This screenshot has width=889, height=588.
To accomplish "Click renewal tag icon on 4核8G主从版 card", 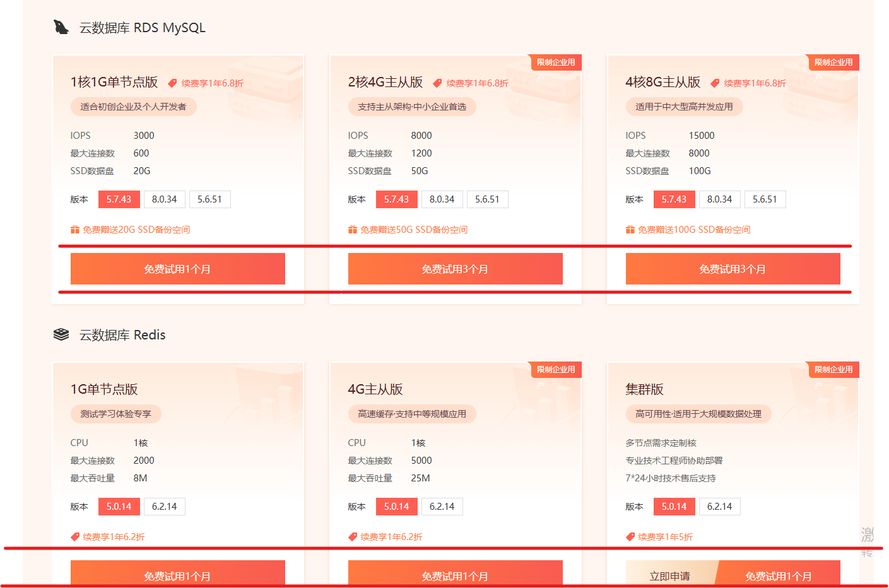I will pyautogui.click(x=715, y=83).
